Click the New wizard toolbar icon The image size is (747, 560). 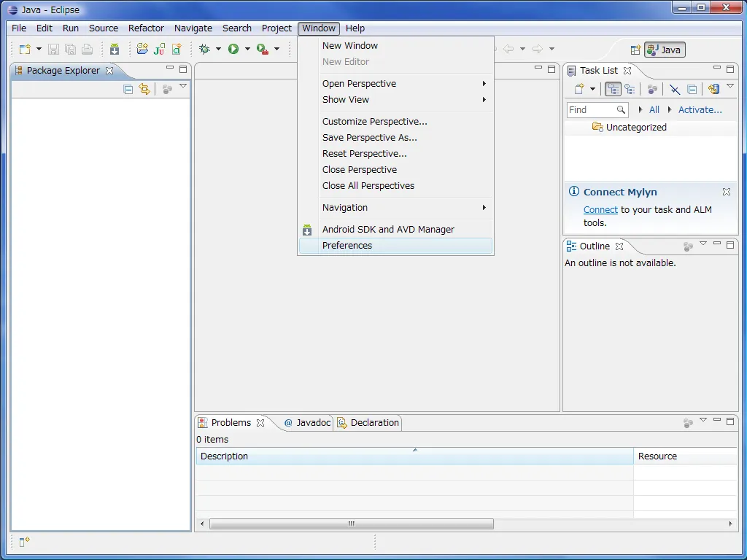25,49
